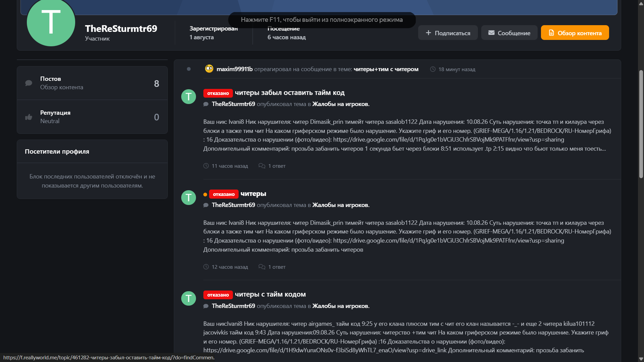Click avatar icon next to first topic
This screenshot has height=362, width=644.
coord(189,97)
